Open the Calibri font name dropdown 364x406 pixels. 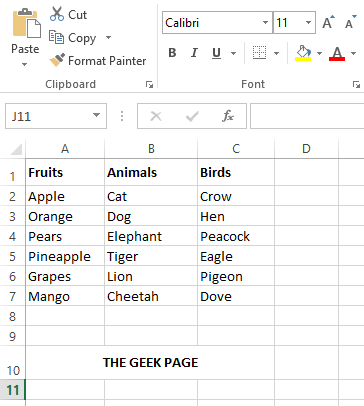(x=265, y=23)
